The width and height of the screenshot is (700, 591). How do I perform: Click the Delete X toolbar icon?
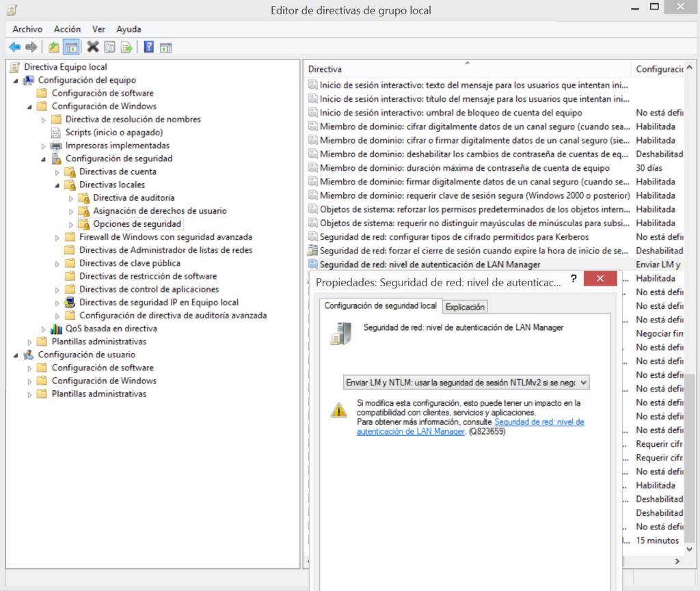[x=93, y=47]
